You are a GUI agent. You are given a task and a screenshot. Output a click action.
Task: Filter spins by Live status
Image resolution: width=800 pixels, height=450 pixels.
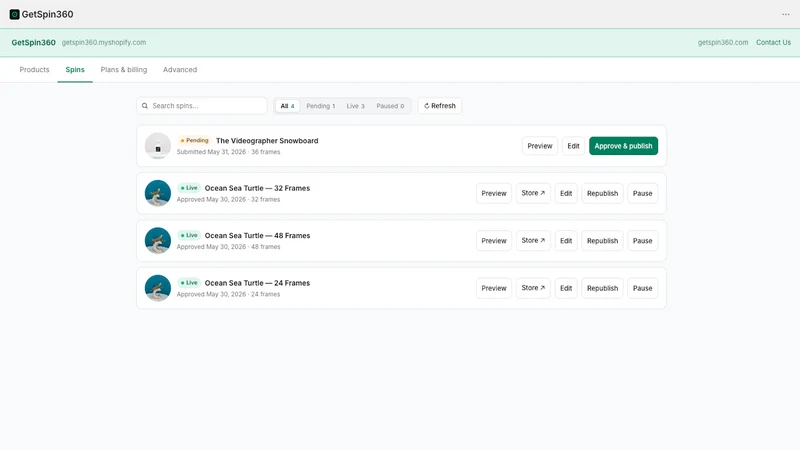pos(355,106)
